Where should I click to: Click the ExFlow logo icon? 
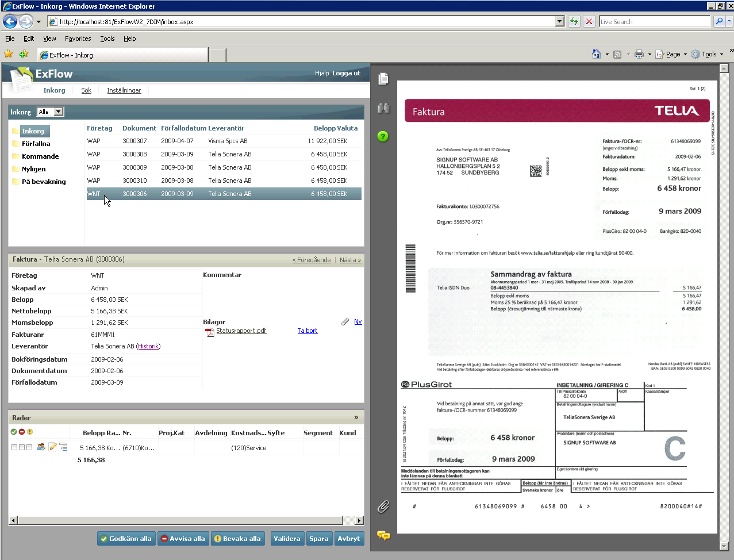coord(22,79)
